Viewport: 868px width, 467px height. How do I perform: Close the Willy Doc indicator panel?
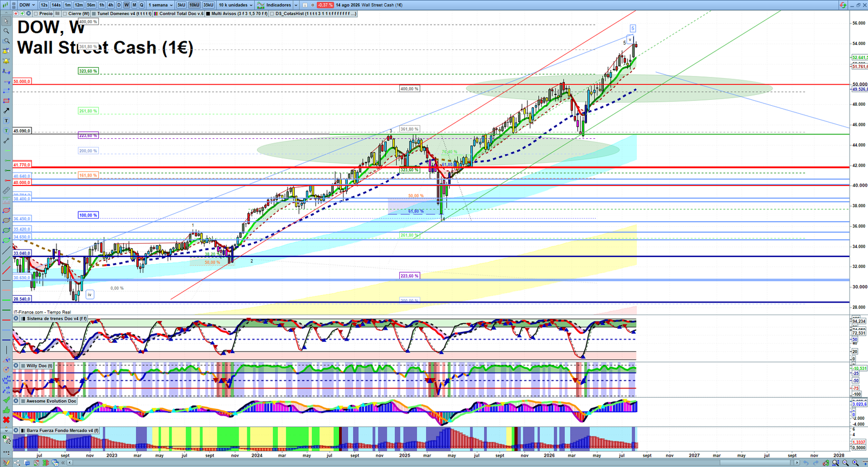(x=16, y=366)
